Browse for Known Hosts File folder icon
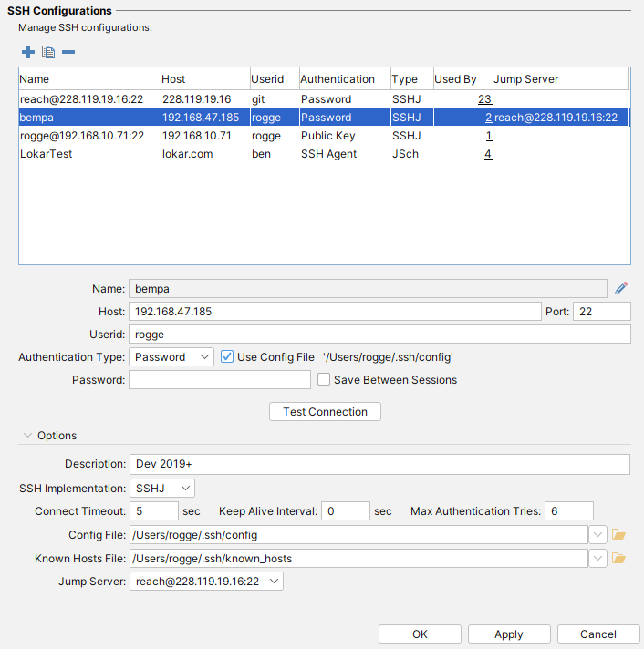Screen dimensions: 644x649 [x=618, y=558]
